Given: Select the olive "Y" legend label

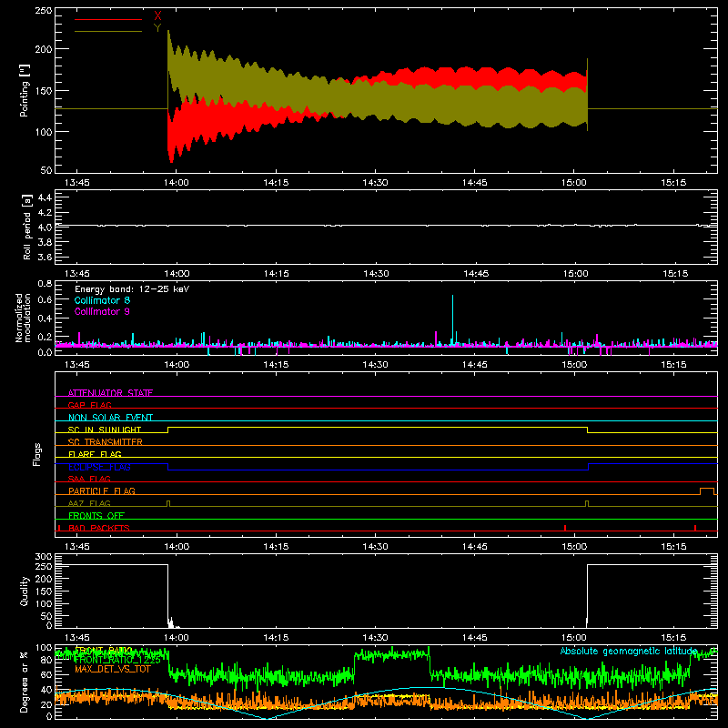Looking at the screenshot, I should coord(157,28).
